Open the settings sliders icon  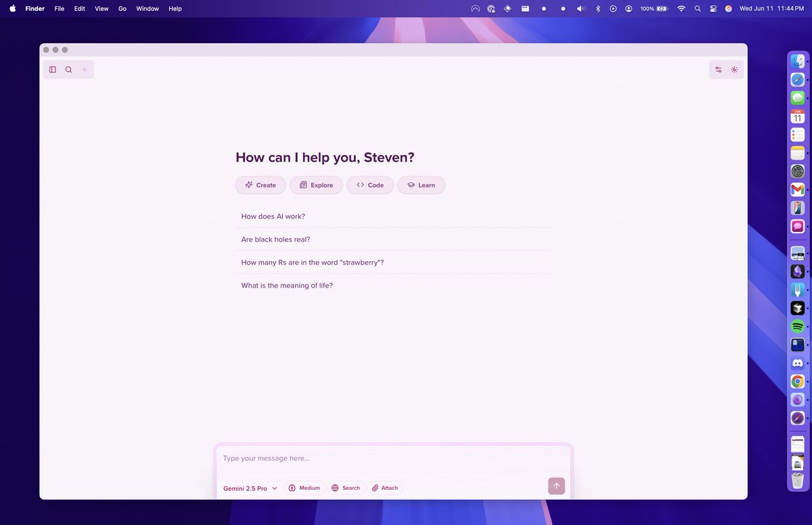(x=719, y=70)
